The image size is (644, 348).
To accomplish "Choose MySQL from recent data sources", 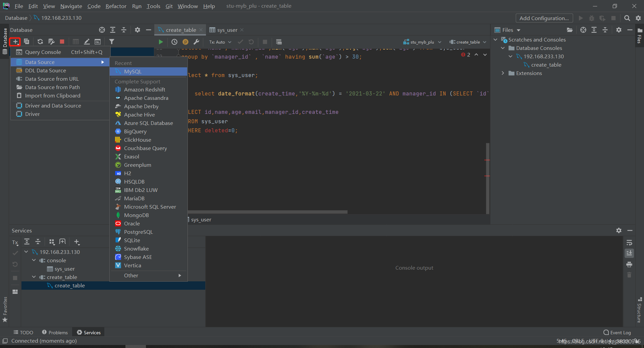I will pyautogui.click(x=148, y=71).
